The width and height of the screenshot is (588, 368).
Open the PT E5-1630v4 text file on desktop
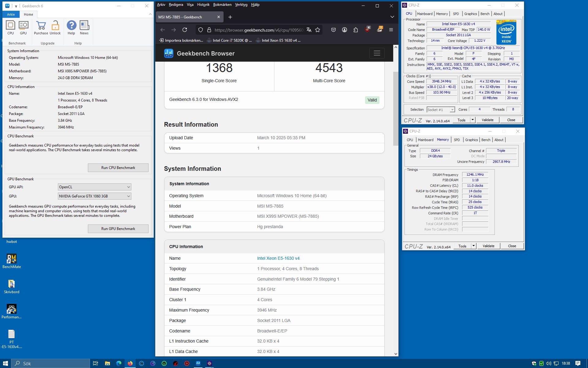click(x=12, y=339)
